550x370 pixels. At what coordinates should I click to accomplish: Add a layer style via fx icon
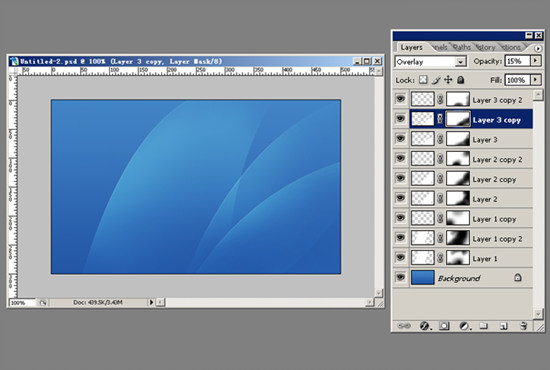tap(425, 326)
